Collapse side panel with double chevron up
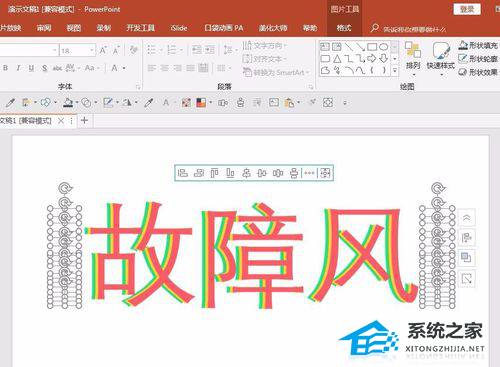 click(x=467, y=218)
